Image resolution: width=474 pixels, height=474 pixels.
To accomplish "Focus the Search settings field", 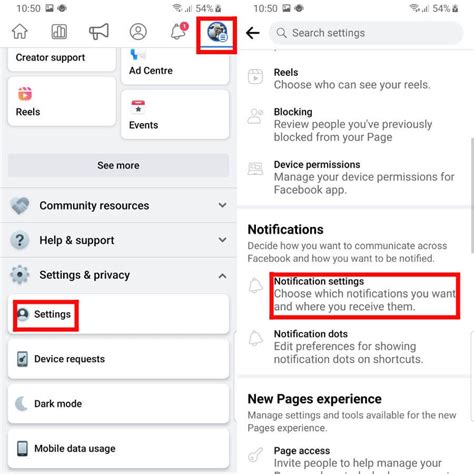I will pos(366,33).
